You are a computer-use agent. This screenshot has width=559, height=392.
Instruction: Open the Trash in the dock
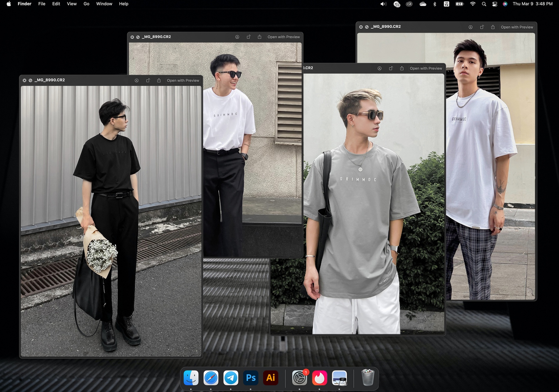(367, 378)
